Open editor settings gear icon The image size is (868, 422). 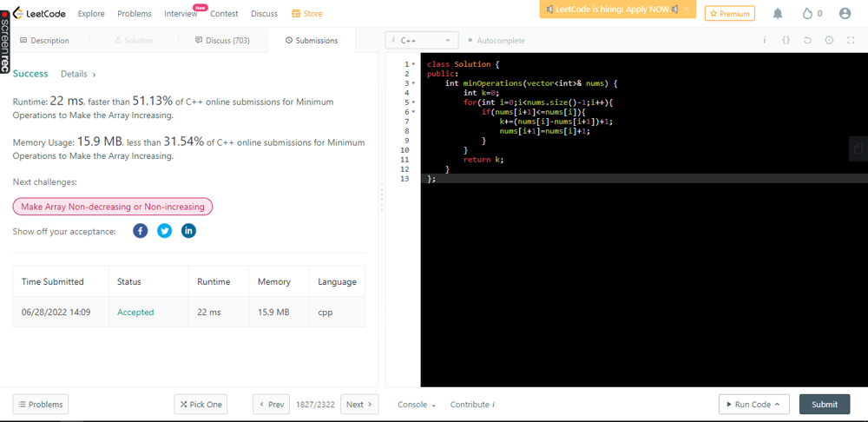[829, 40]
